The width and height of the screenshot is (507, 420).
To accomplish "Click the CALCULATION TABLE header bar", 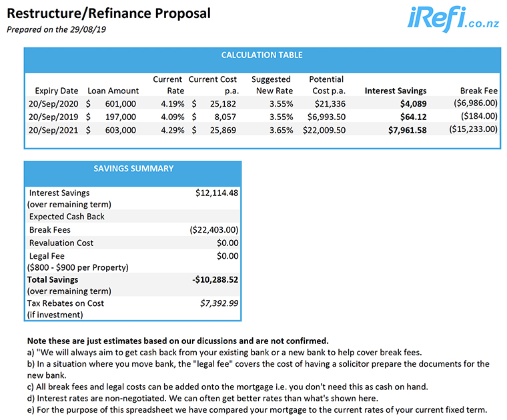I will [262, 55].
